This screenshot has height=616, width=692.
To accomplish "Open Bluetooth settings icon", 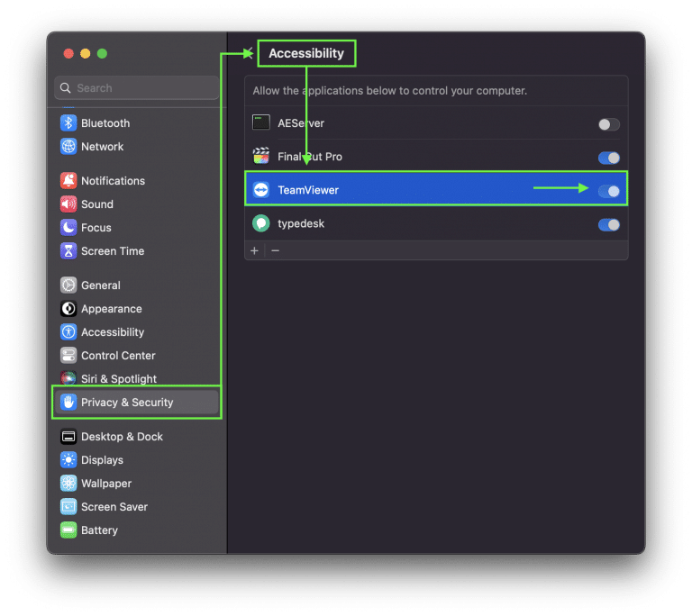I will (68, 123).
